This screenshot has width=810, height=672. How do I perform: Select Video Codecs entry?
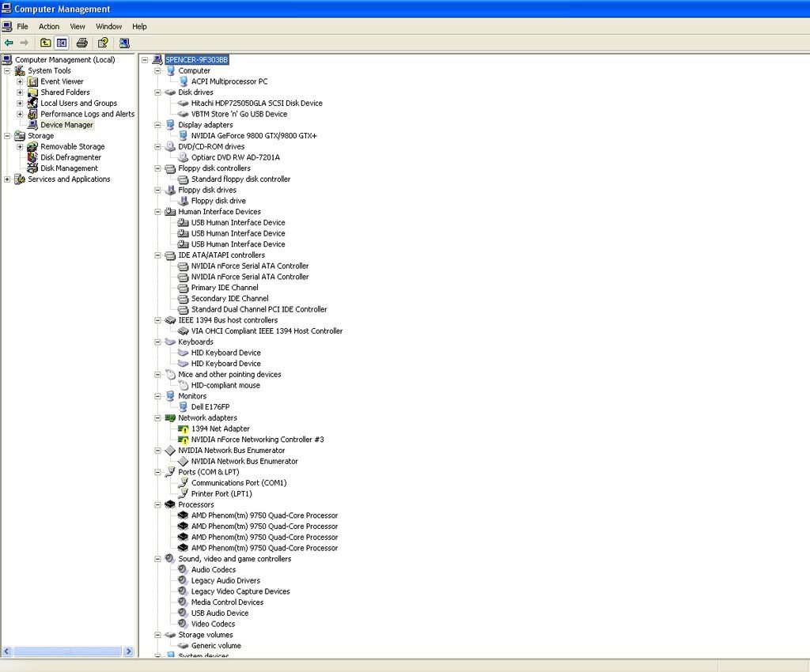(213, 624)
